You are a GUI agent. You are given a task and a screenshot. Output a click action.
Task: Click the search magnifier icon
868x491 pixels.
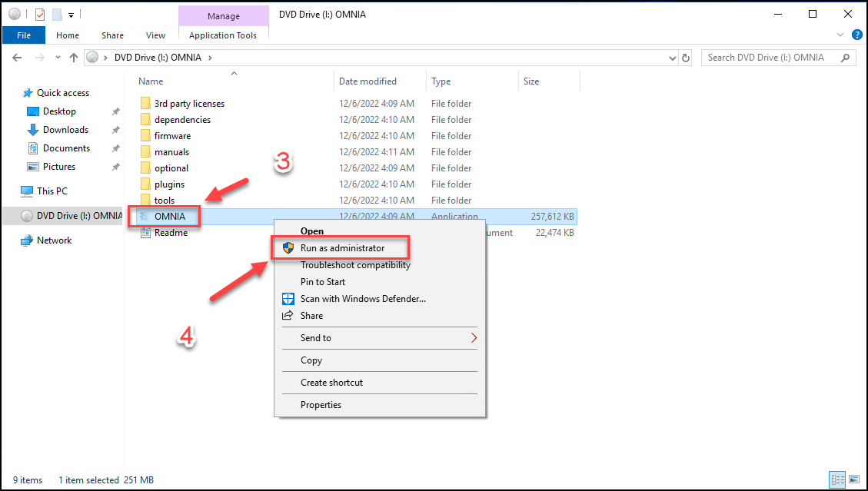pyautogui.click(x=845, y=58)
